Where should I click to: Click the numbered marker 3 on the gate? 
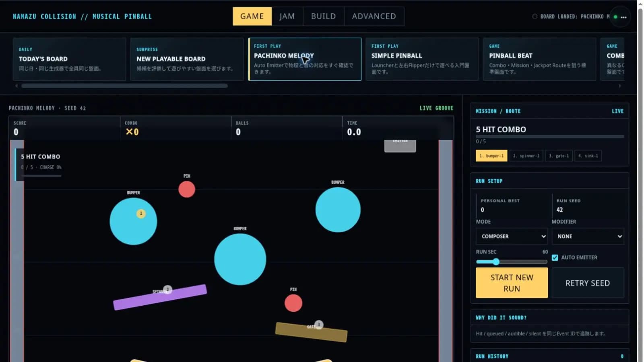(319, 324)
